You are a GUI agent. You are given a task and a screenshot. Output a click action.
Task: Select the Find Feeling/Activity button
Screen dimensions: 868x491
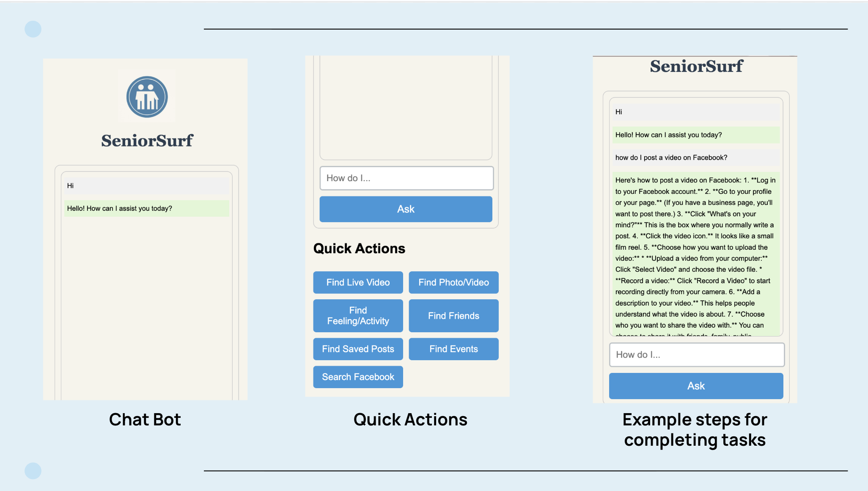(358, 316)
